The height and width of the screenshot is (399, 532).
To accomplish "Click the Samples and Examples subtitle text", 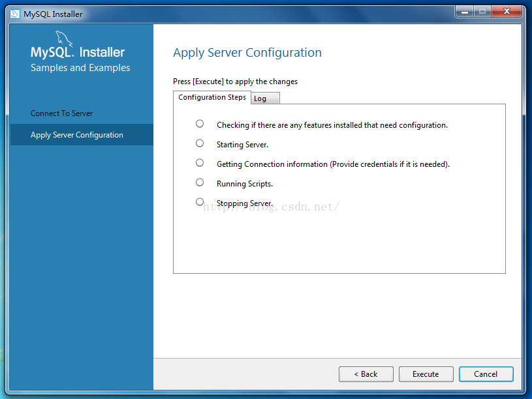I will (80, 68).
